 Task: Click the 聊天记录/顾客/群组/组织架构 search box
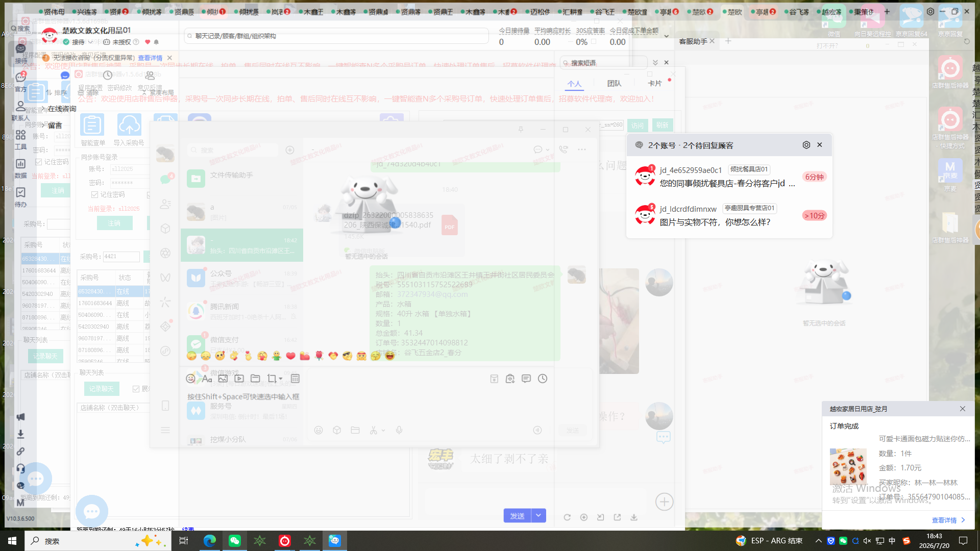[336, 36]
